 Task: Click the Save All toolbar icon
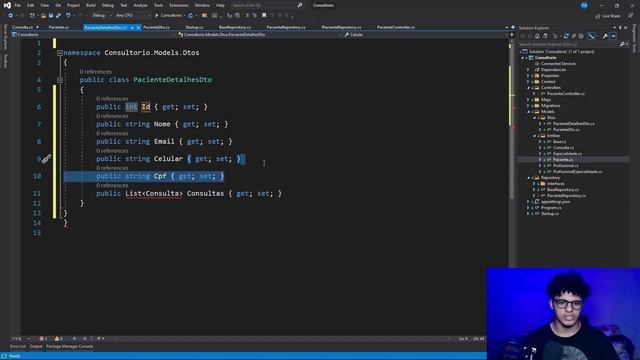click(58, 16)
